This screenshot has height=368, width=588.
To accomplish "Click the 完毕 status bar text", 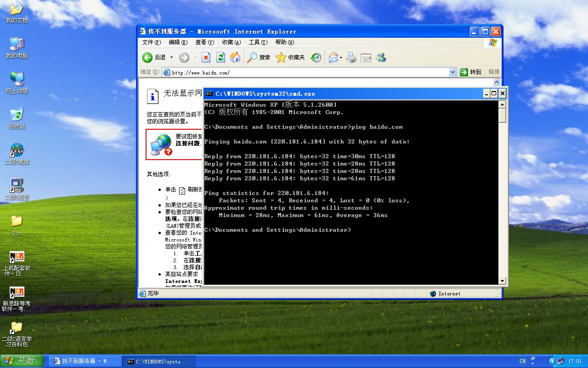I will pyautogui.click(x=153, y=293).
